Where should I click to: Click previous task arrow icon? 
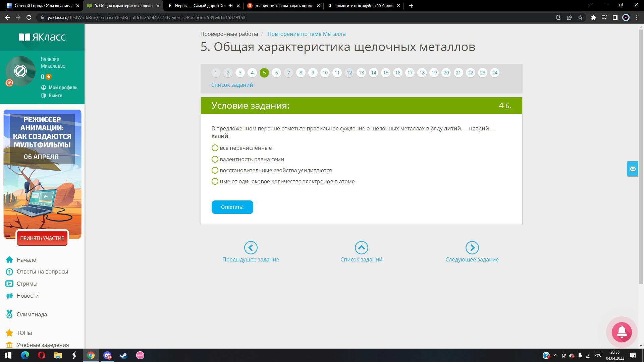[x=251, y=248]
